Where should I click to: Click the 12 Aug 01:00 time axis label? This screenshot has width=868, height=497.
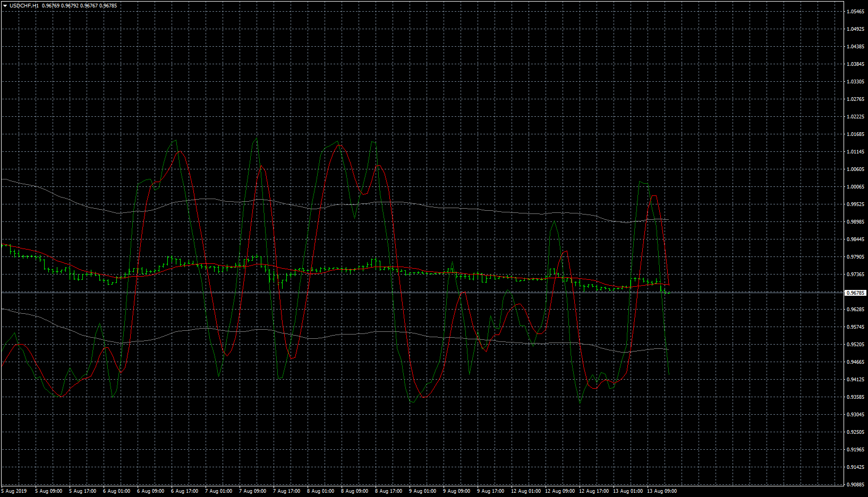pos(526,491)
